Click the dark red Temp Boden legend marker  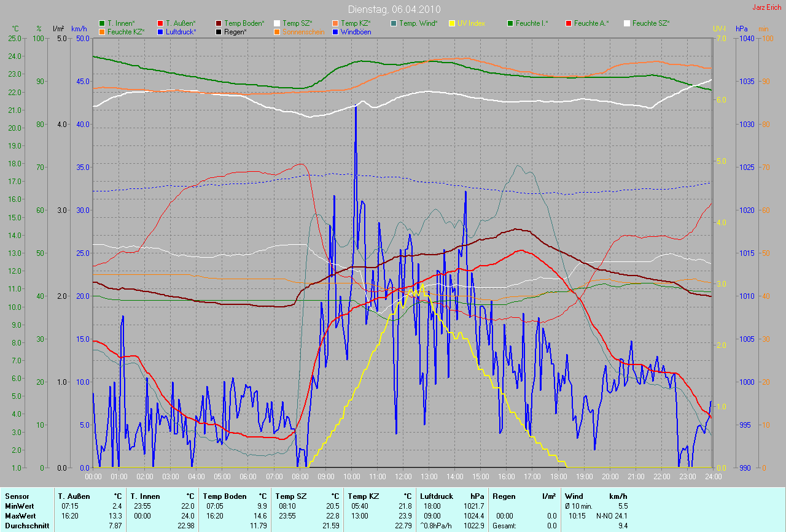pos(219,23)
